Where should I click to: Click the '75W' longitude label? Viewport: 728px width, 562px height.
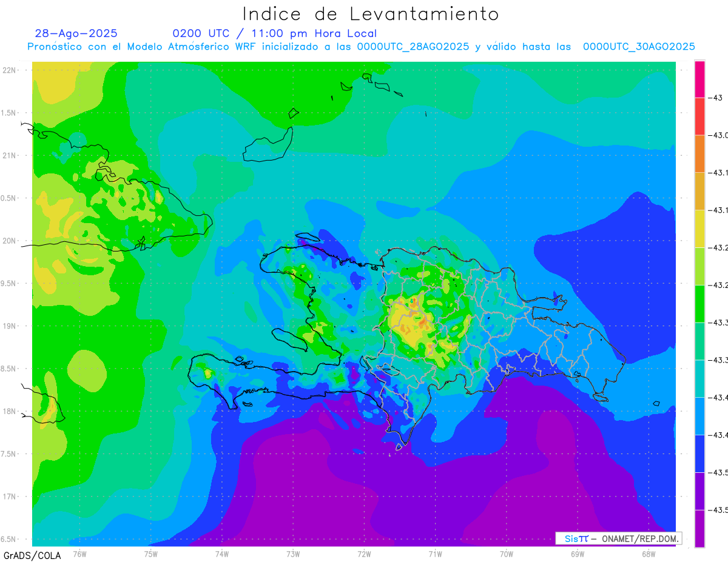pyautogui.click(x=150, y=554)
